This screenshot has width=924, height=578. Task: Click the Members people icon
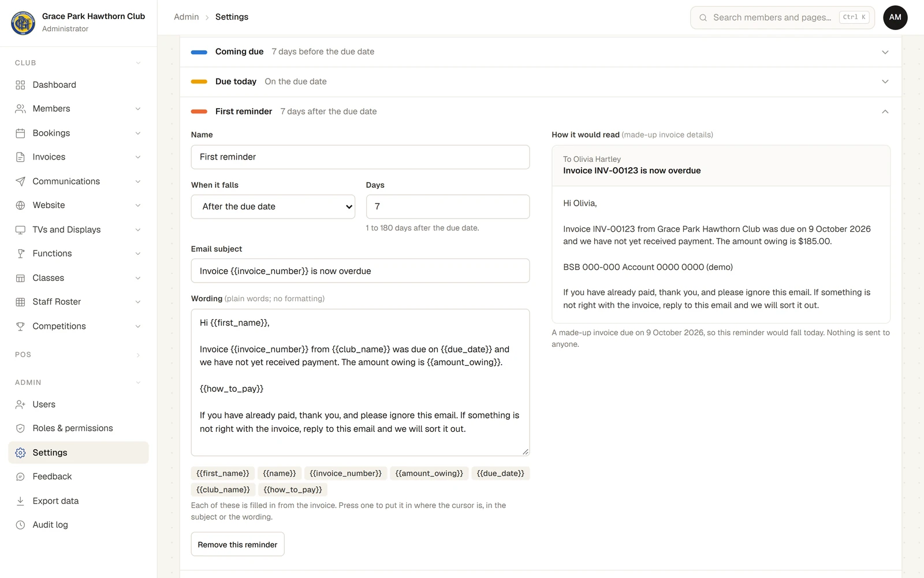pyautogui.click(x=20, y=109)
